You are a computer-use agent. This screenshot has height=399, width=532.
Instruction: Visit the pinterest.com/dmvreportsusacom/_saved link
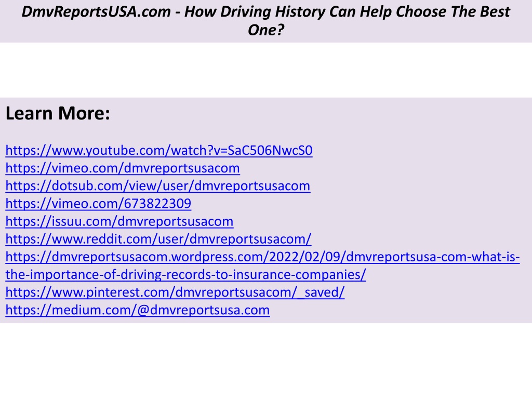click(x=175, y=292)
